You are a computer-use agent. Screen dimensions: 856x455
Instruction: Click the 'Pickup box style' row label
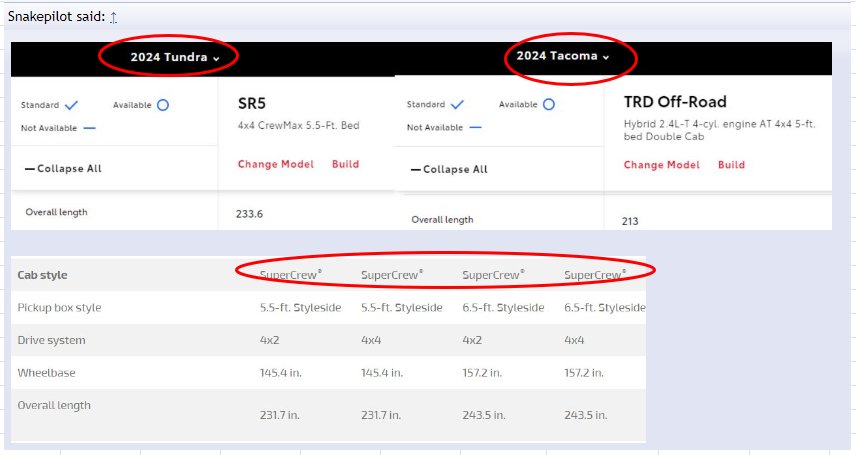pos(60,308)
